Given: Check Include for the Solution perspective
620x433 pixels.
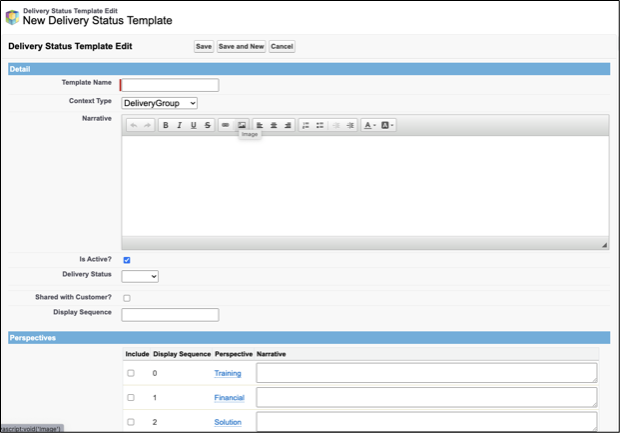Looking at the screenshot, I should tap(131, 422).
